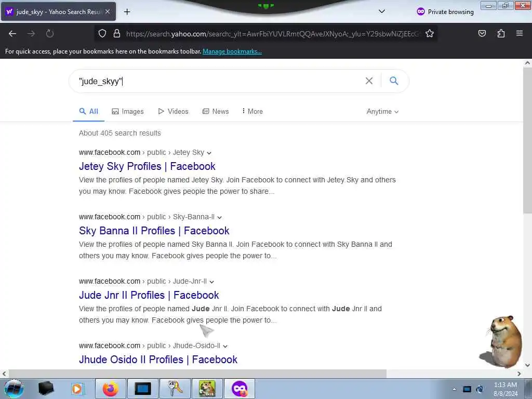Viewport: 532px width, 399px height.
Task: Click the Manage bookmarks link
Action: click(232, 51)
